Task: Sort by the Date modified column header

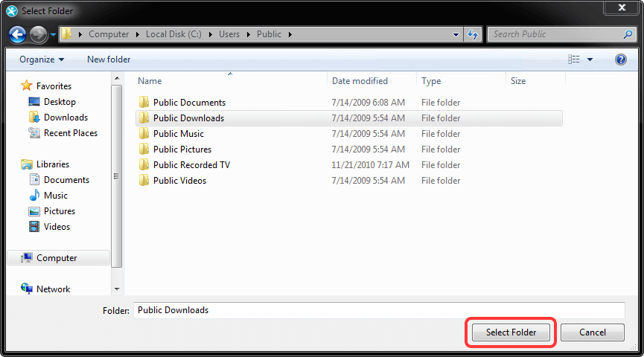Action: [360, 81]
